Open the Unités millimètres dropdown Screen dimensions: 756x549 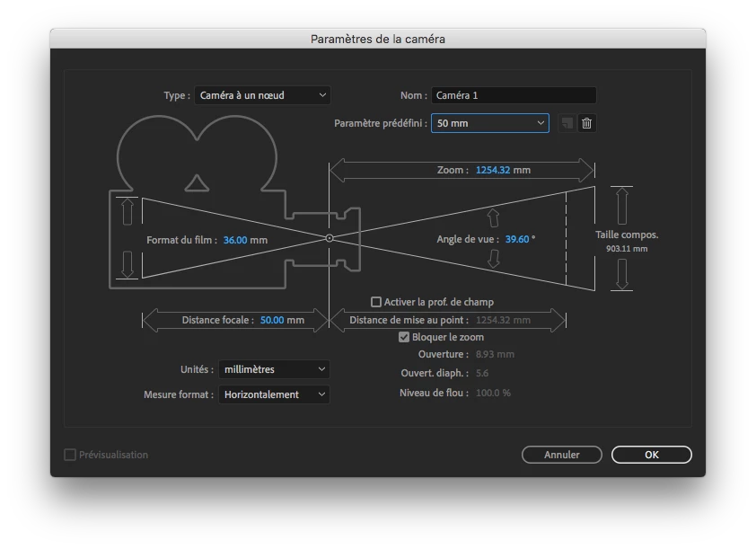click(x=274, y=369)
